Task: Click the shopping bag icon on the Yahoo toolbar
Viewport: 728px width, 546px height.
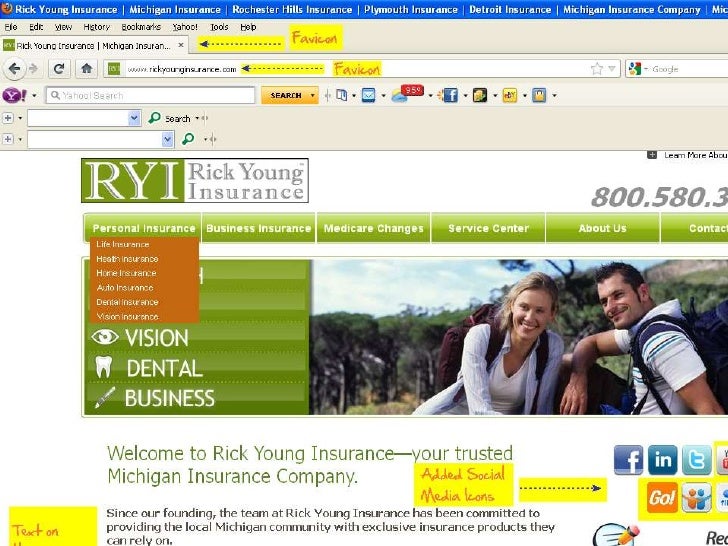Action: 539,96
